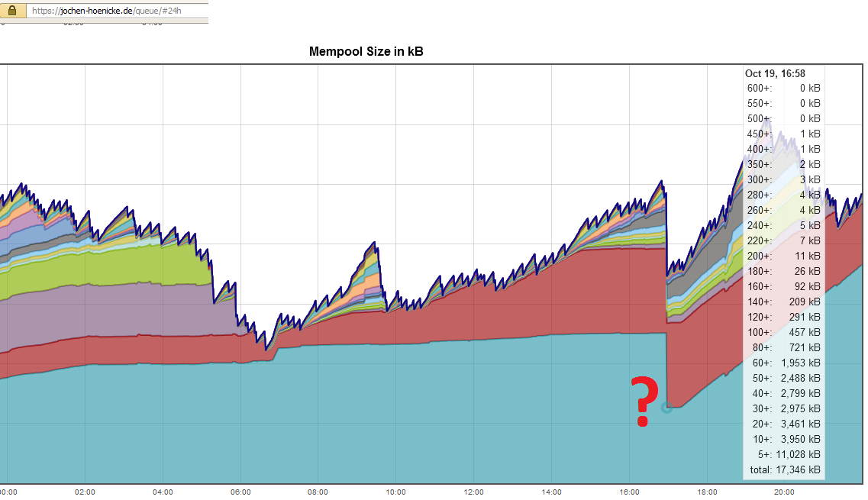Click the "50+: 2,488 kB" legend row
This screenshot has height=500, width=868.
[783, 378]
